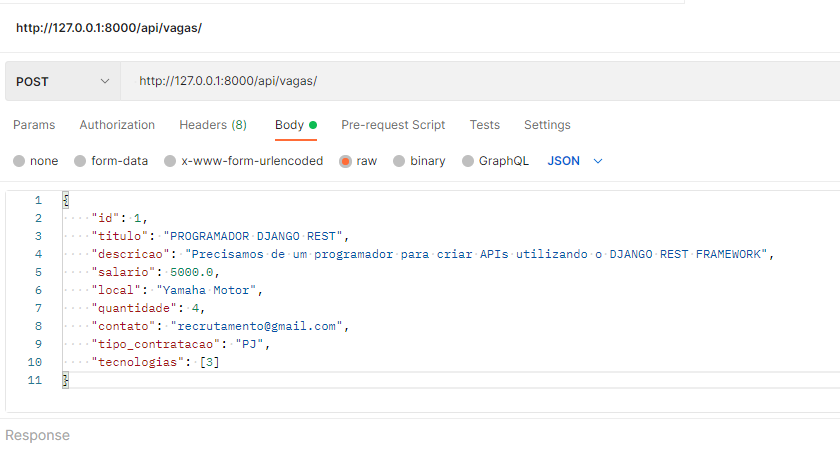Go to the Tests tab

click(485, 125)
